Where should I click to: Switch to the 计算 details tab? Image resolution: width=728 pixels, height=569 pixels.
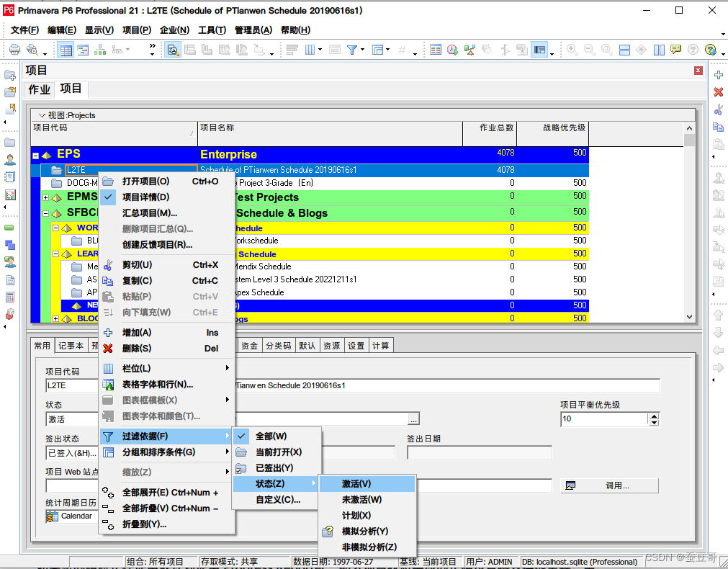pyautogui.click(x=381, y=346)
